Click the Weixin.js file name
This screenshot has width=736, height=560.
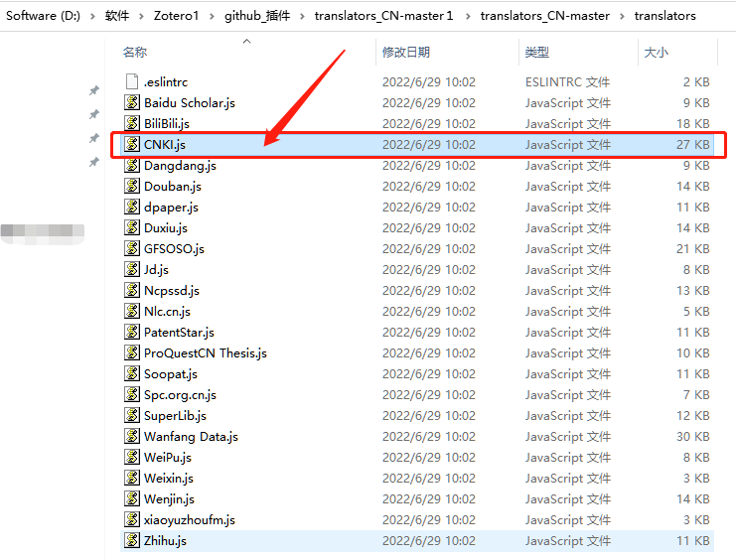point(169,479)
